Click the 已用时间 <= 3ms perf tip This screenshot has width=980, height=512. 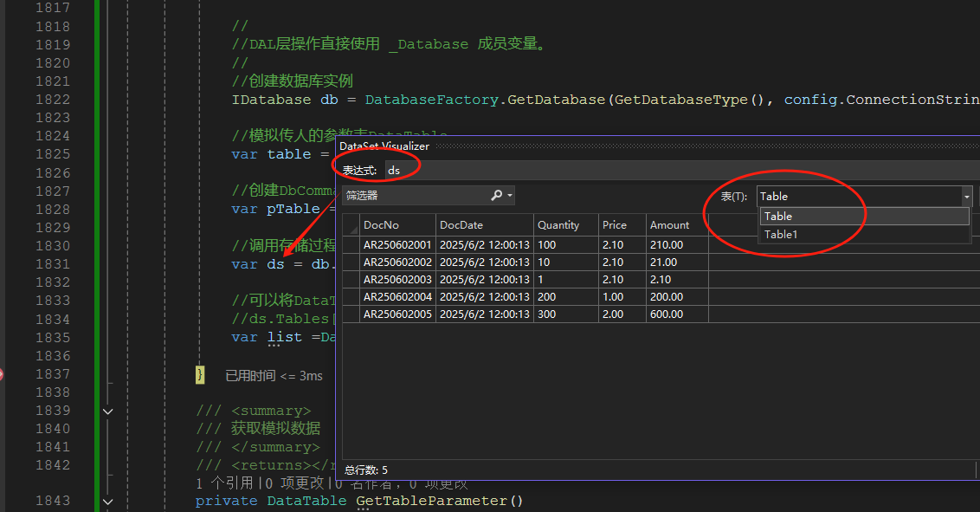(x=274, y=376)
